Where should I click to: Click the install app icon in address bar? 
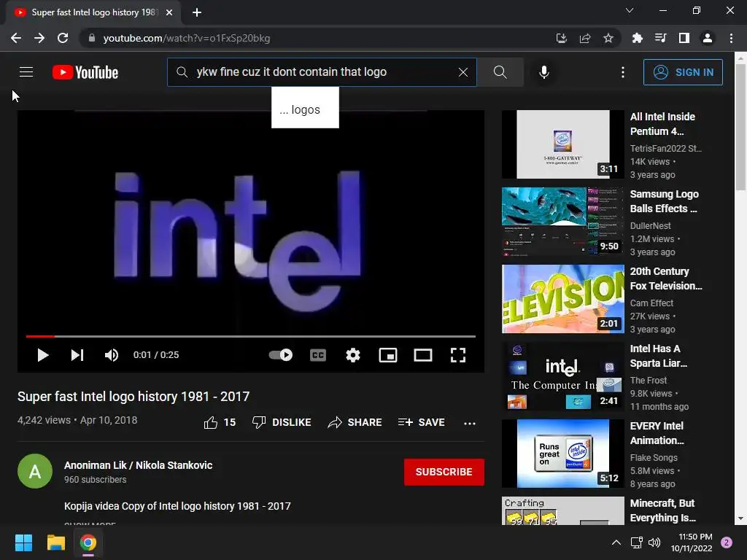pyautogui.click(x=562, y=38)
